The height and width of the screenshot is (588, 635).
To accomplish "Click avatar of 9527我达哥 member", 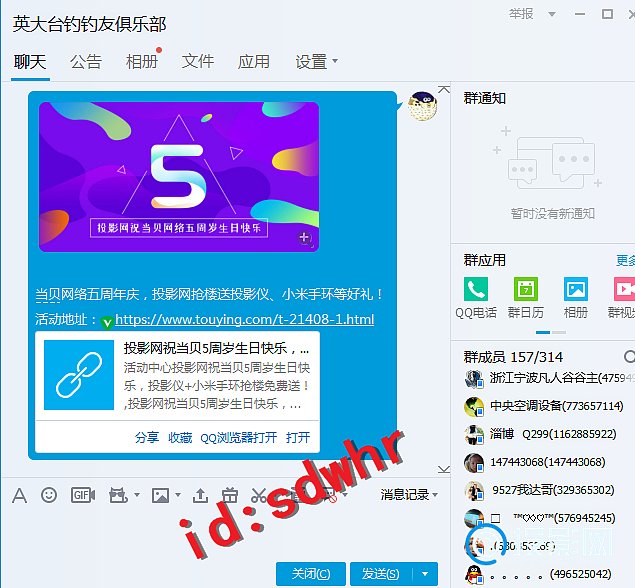I will (474, 491).
